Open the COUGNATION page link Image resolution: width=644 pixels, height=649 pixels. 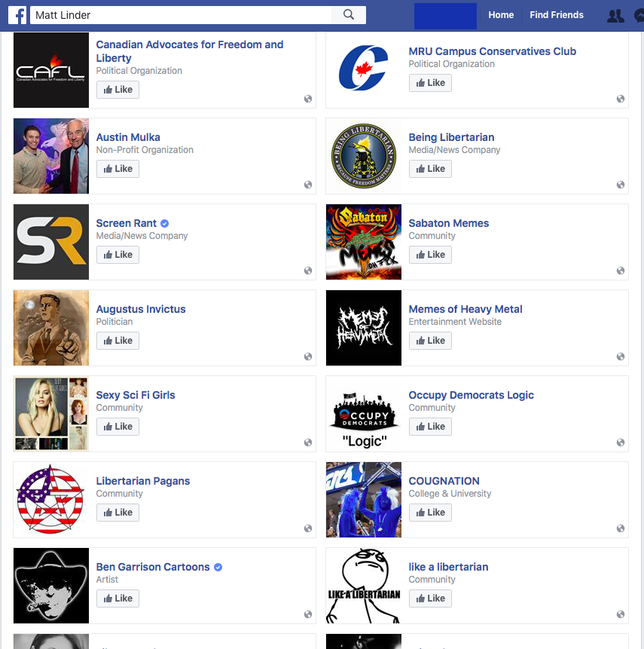pos(444,481)
